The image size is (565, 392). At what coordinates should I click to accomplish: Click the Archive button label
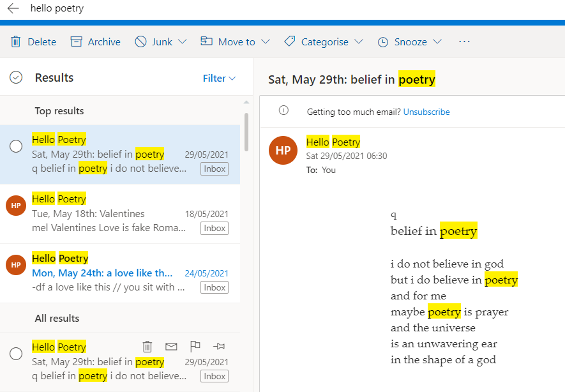(104, 42)
